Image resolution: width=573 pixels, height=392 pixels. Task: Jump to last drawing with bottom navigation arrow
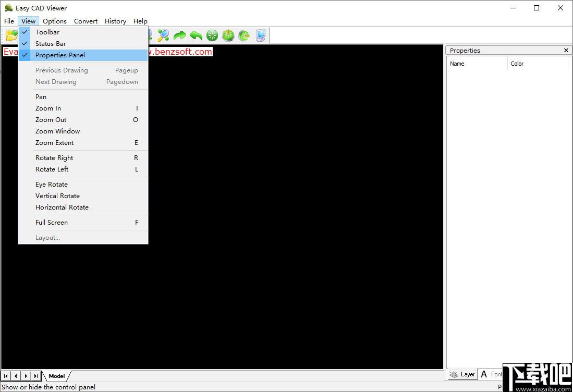(35, 375)
